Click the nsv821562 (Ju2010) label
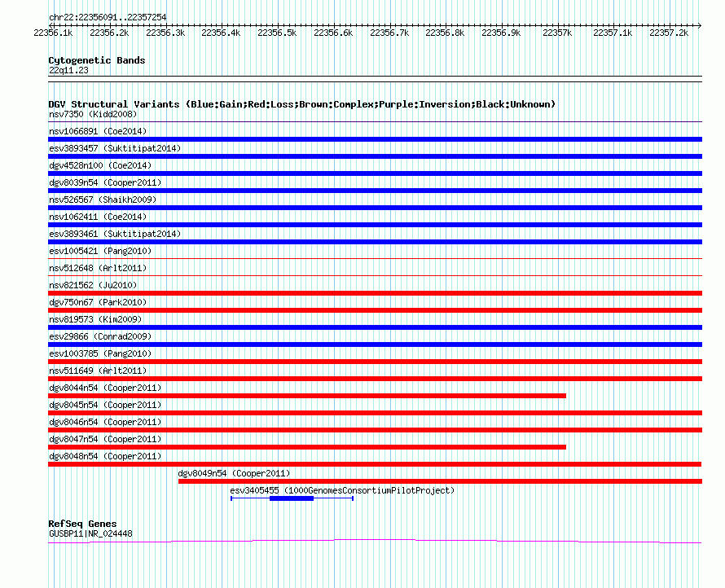 coord(93,285)
